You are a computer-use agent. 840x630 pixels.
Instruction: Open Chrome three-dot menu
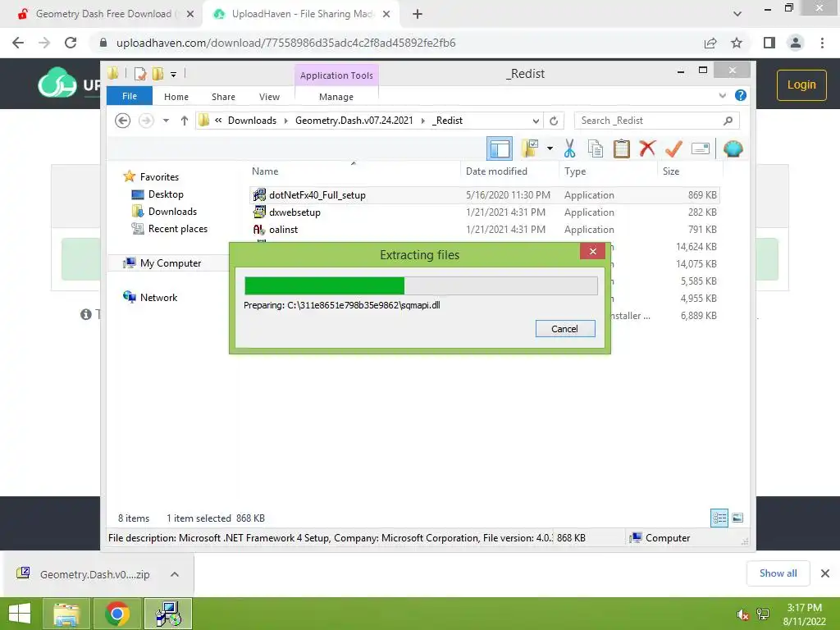(x=822, y=43)
